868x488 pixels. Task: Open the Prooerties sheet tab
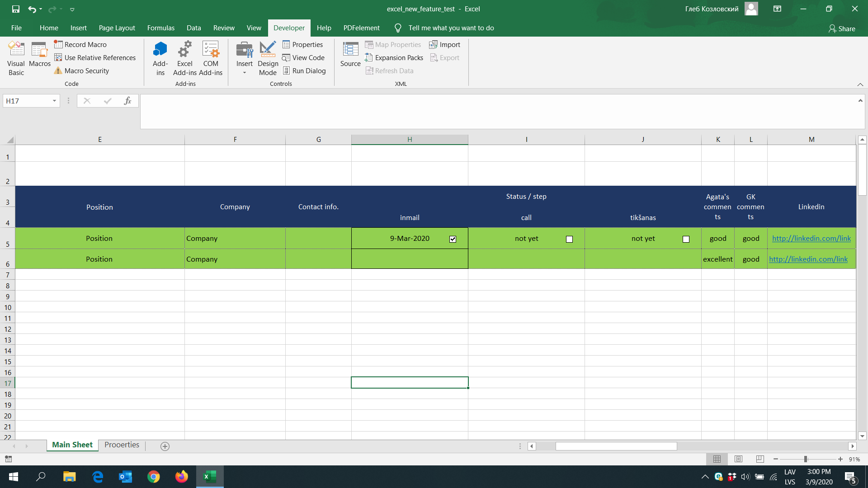121,445
